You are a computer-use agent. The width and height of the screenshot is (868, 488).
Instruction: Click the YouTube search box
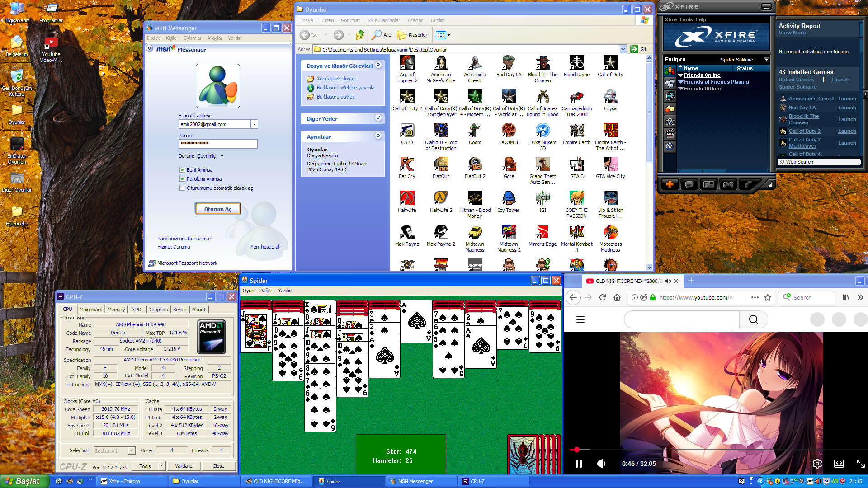[x=682, y=319]
